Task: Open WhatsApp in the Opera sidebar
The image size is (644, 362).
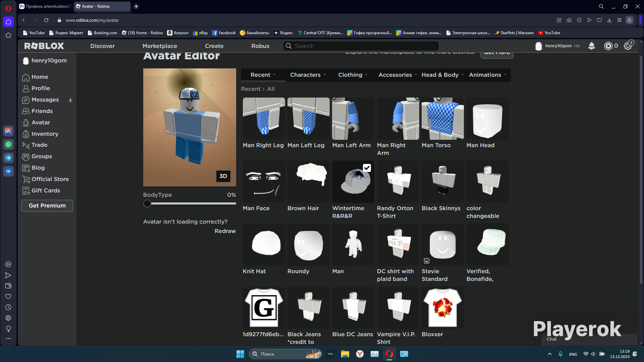Action: pos(8,144)
